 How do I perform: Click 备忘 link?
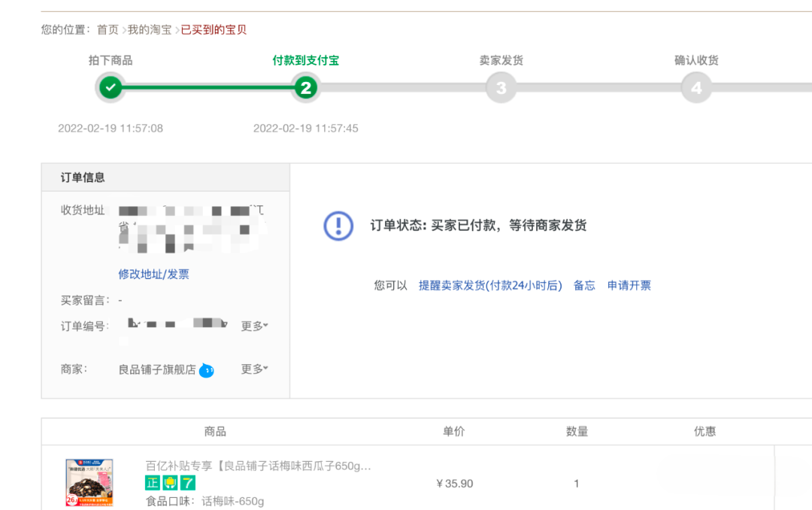click(584, 286)
